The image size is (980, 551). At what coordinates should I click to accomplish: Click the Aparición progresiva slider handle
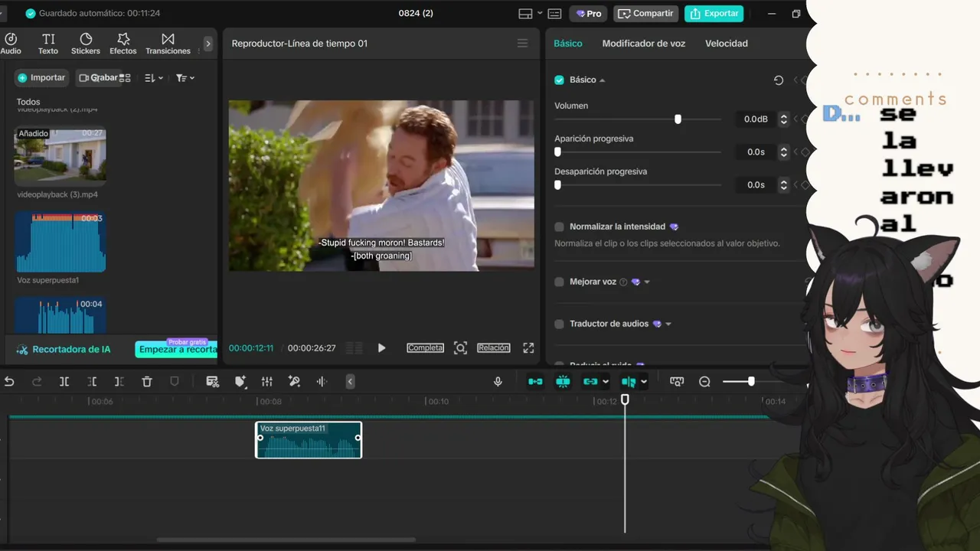pyautogui.click(x=557, y=152)
